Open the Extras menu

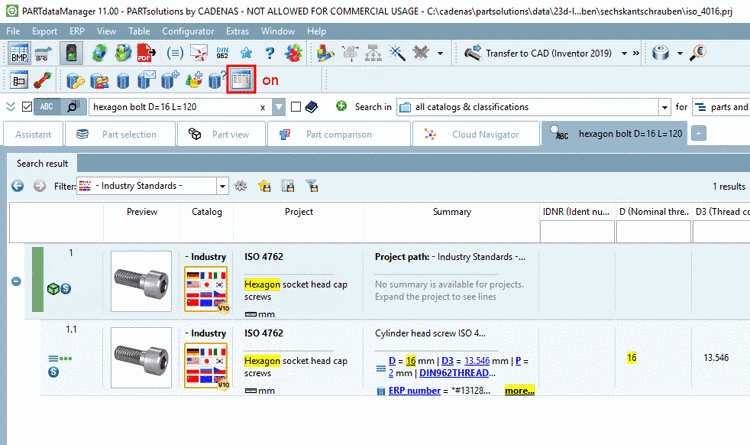click(237, 31)
